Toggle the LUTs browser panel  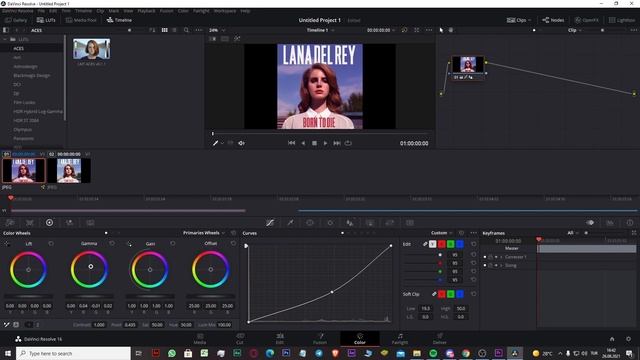[x=46, y=20]
